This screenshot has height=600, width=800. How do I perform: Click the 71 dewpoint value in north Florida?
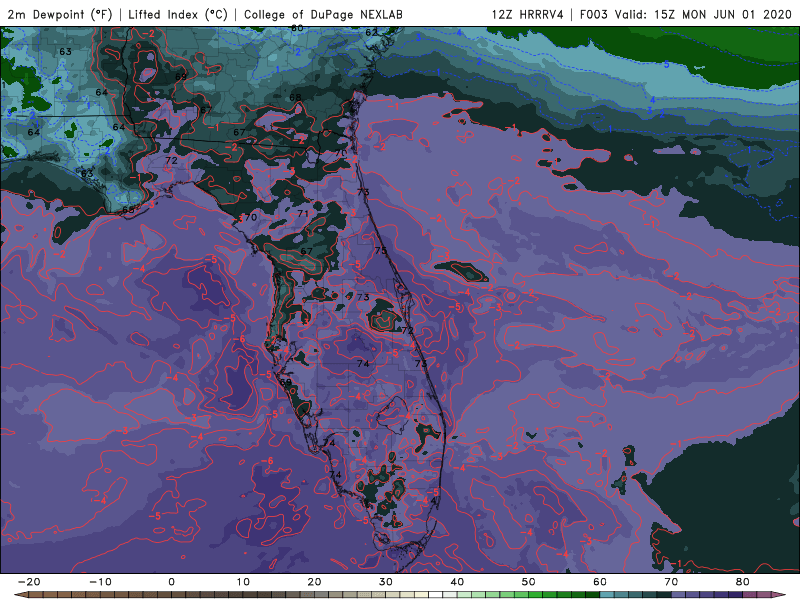coord(303,214)
